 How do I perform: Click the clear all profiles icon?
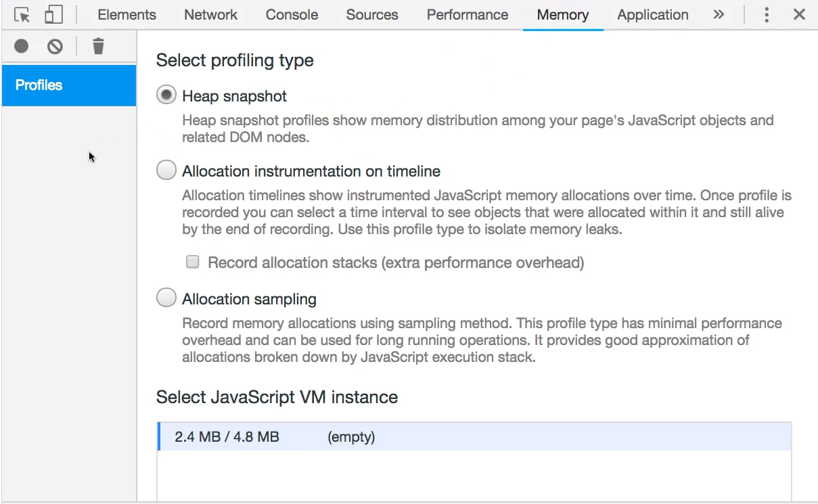click(55, 46)
